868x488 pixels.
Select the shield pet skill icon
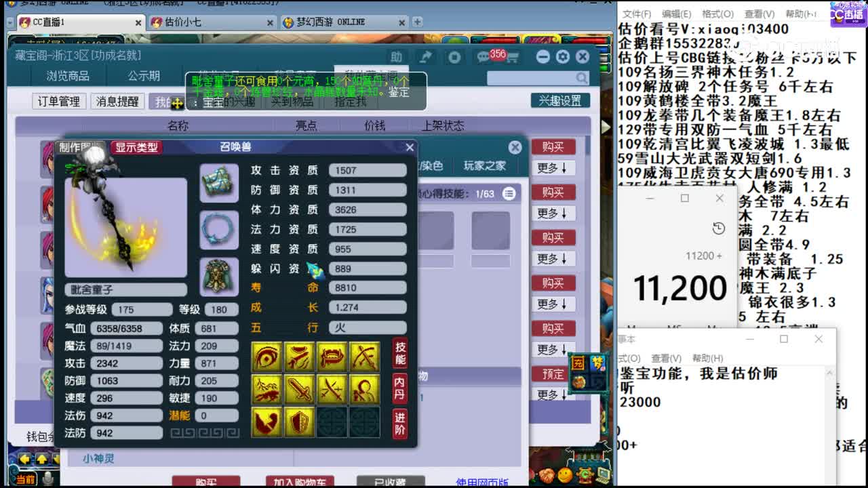pyautogui.click(x=299, y=422)
